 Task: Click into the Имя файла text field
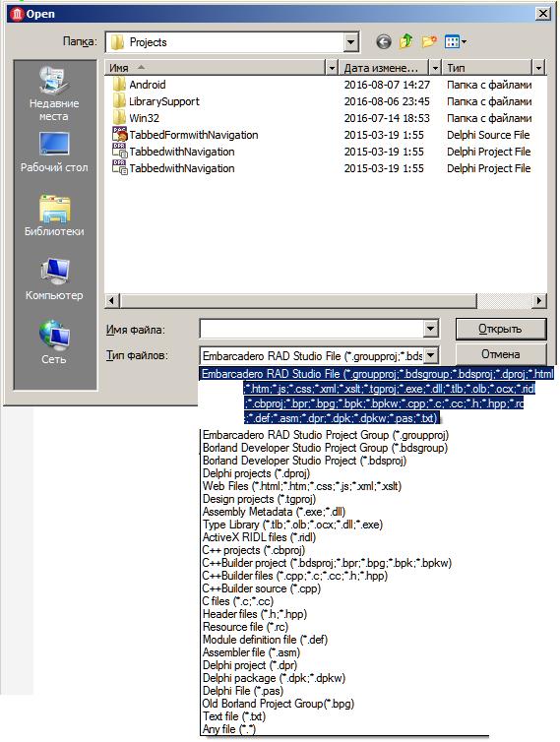point(312,329)
